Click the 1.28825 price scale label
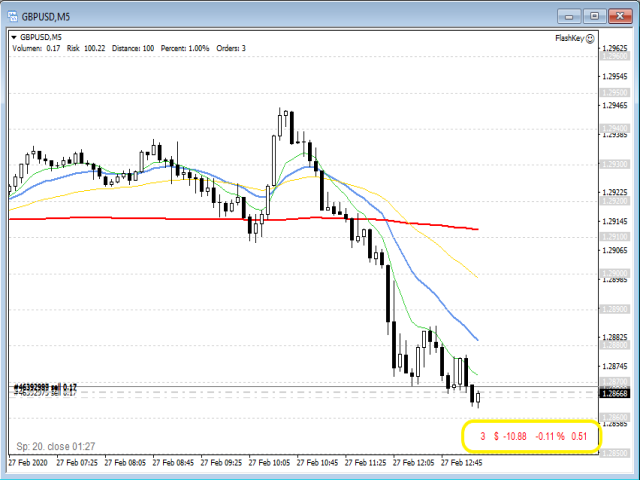The height and width of the screenshot is (480, 640). coord(615,337)
